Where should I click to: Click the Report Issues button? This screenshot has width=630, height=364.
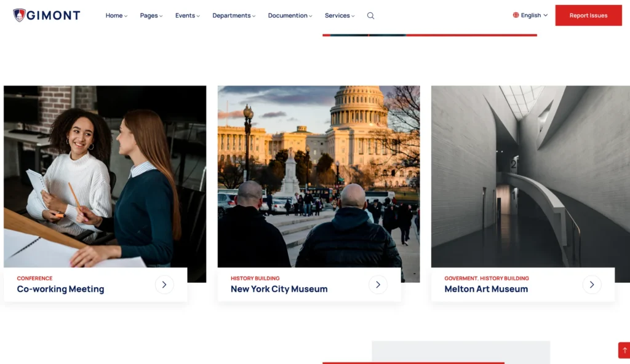click(588, 15)
